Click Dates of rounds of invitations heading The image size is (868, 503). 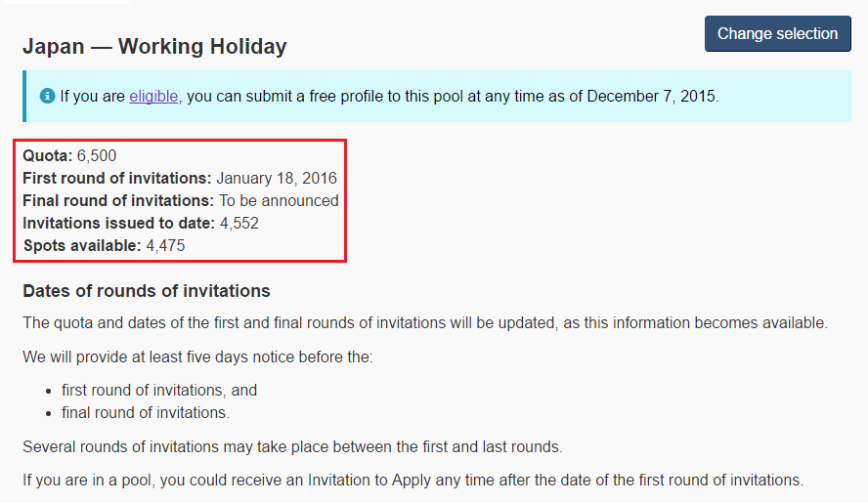(x=147, y=291)
